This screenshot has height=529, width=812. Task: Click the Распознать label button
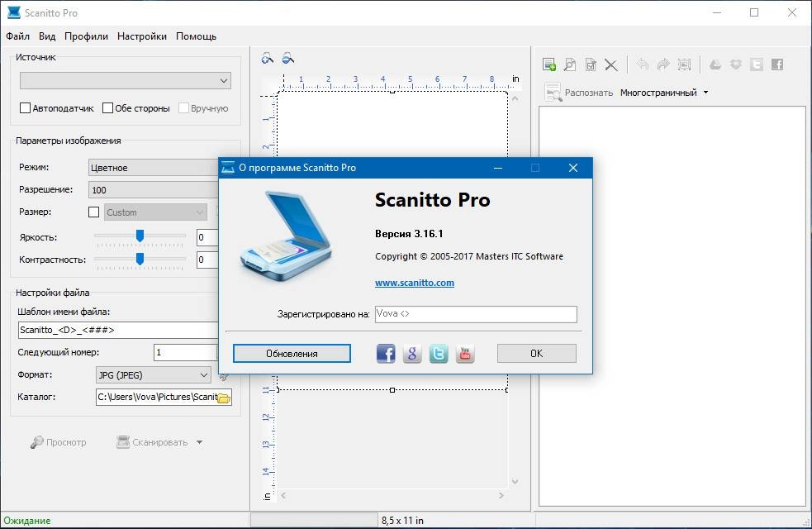(x=589, y=93)
